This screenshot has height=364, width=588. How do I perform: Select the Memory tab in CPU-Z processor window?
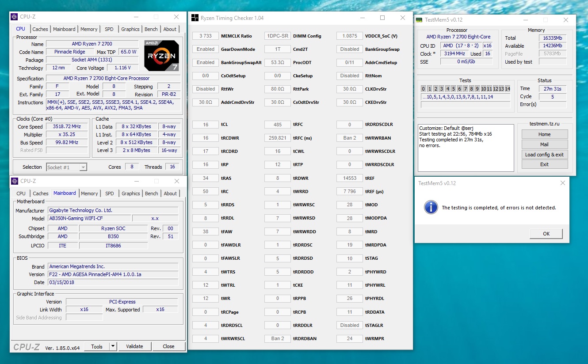click(89, 29)
